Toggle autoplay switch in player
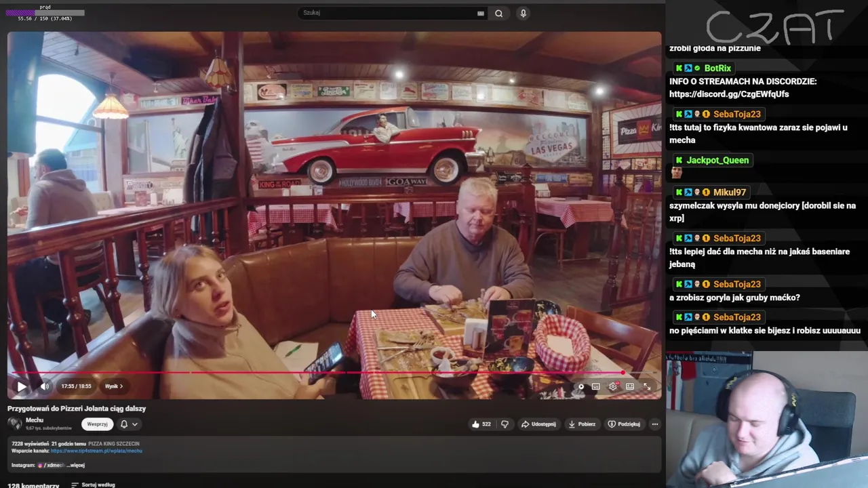The height and width of the screenshot is (488, 868). click(x=580, y=386)
